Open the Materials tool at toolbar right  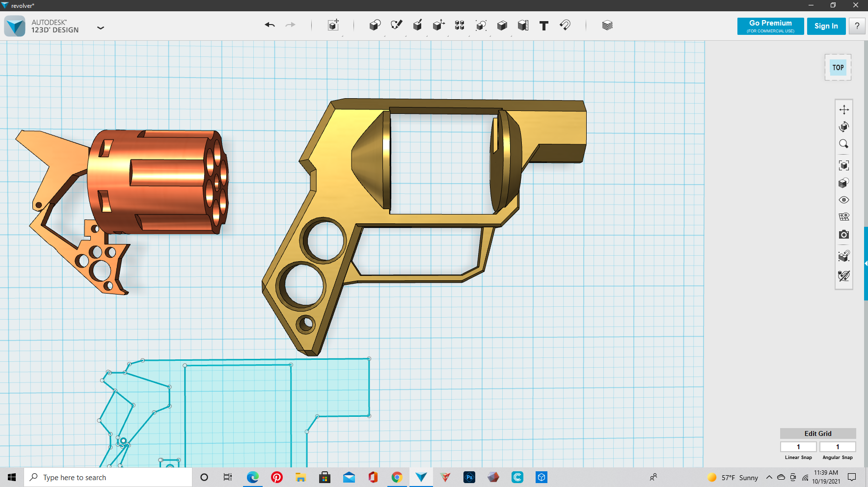(607, 25)
